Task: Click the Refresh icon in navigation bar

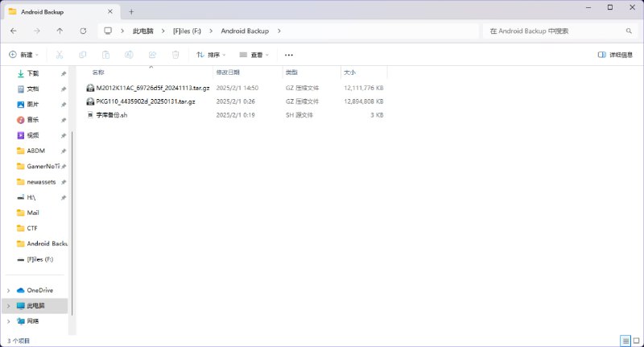Action: click(x=83, y=31)
